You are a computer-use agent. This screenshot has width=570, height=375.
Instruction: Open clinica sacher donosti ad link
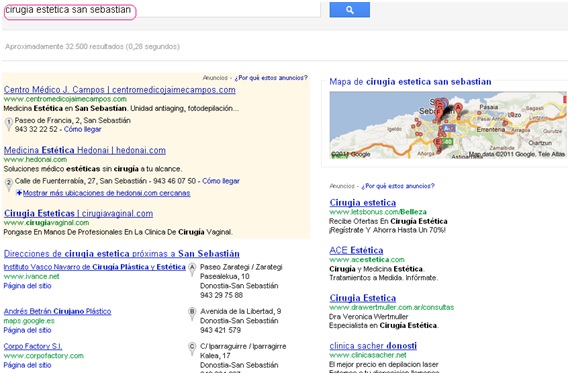373,346
